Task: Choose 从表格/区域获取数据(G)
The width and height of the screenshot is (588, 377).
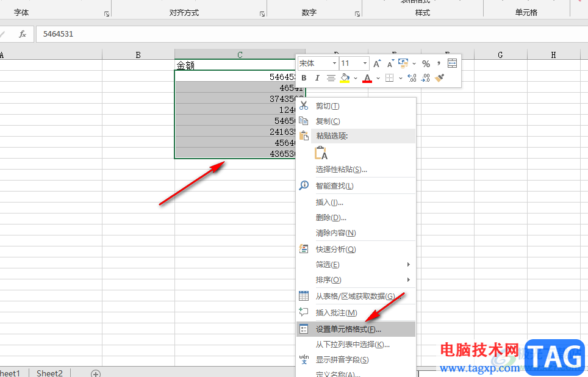Action: (356, 296)
